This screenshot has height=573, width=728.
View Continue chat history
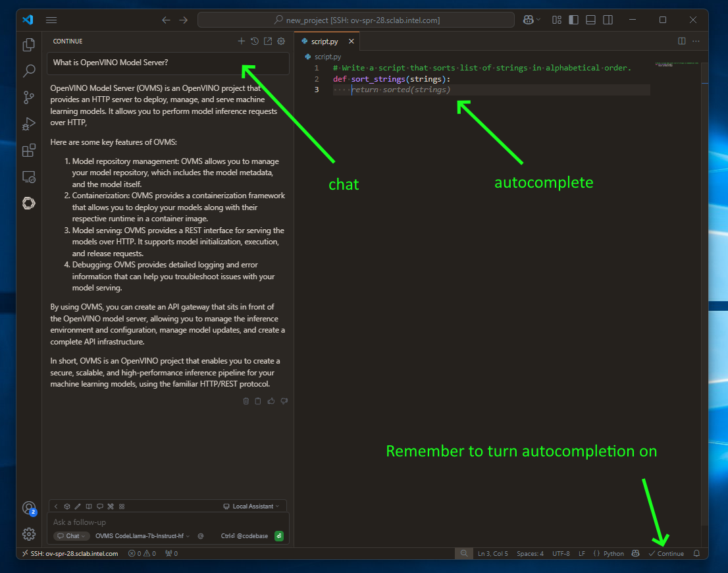coord(255,41)
